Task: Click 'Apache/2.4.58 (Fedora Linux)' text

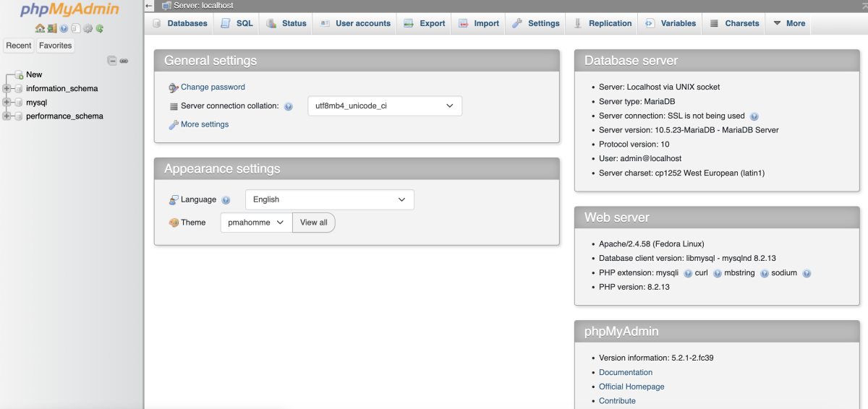Action: click(651, 244)
